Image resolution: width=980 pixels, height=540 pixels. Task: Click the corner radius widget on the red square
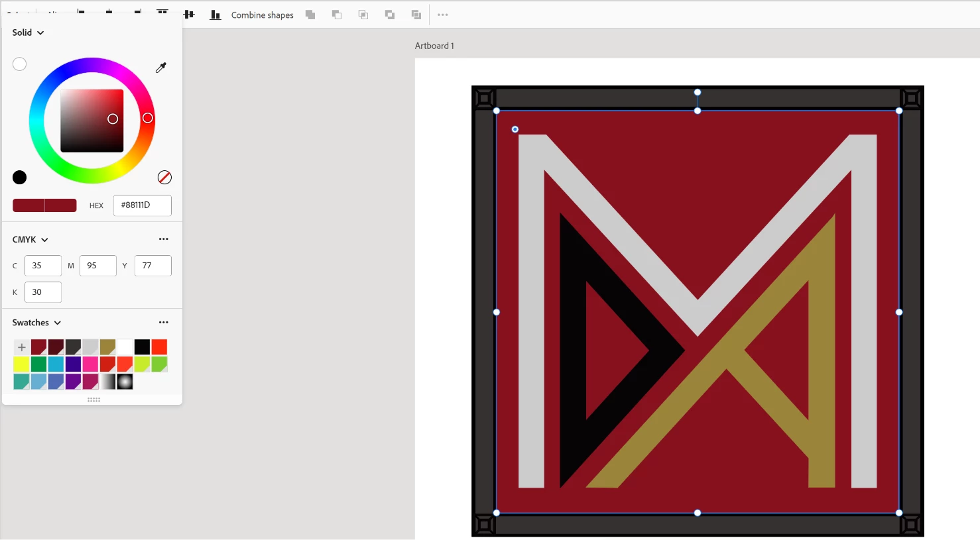click(515, 129)
